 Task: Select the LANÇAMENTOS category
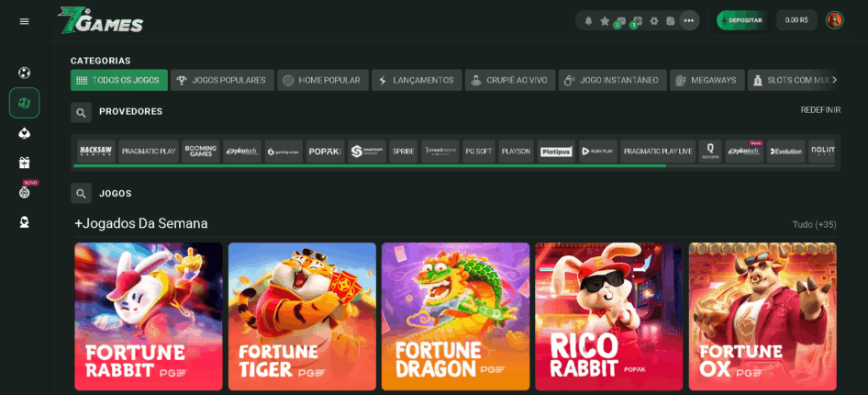[x=417, y=80]
